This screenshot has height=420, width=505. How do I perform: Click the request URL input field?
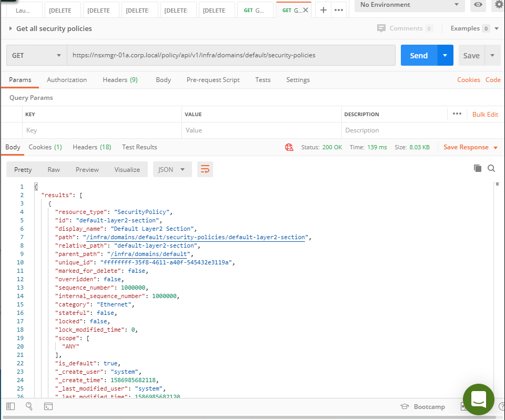click(231, 55)
